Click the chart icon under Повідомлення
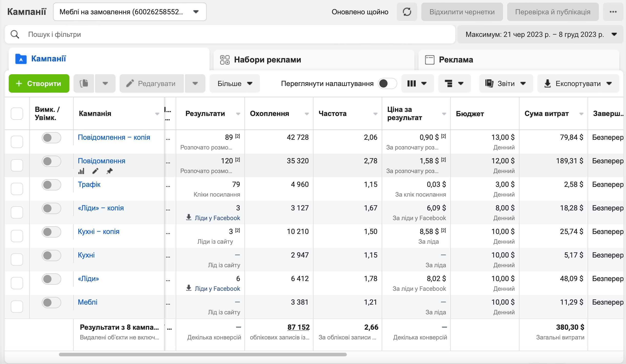Viewport: 626px width, 364px height. tap(81, 171)
